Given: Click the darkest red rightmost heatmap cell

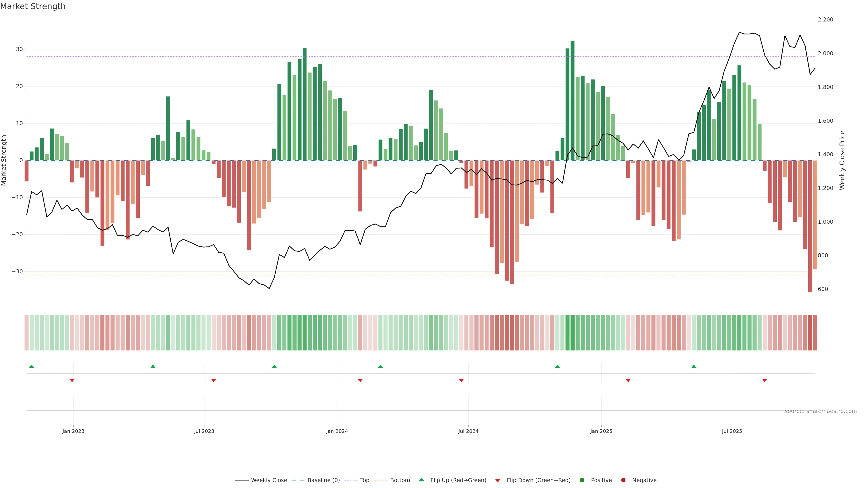Looking at the screenshot, I should tap(810, 332).
